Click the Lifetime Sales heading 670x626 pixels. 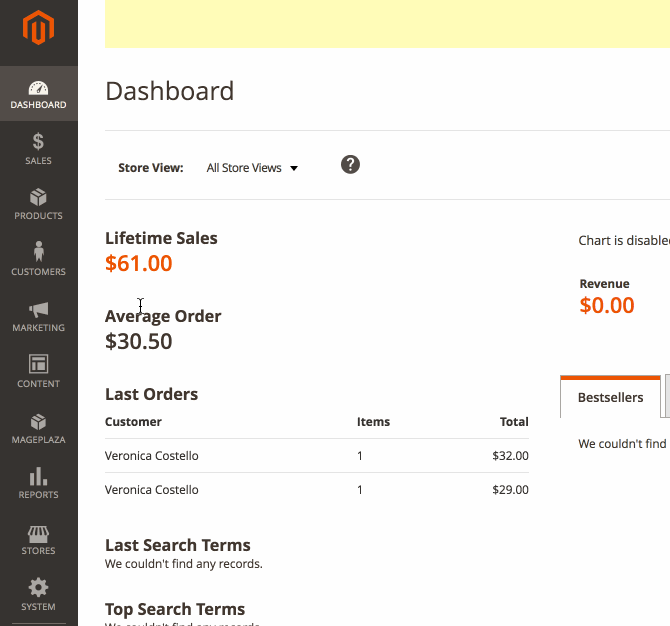point(161,238)
